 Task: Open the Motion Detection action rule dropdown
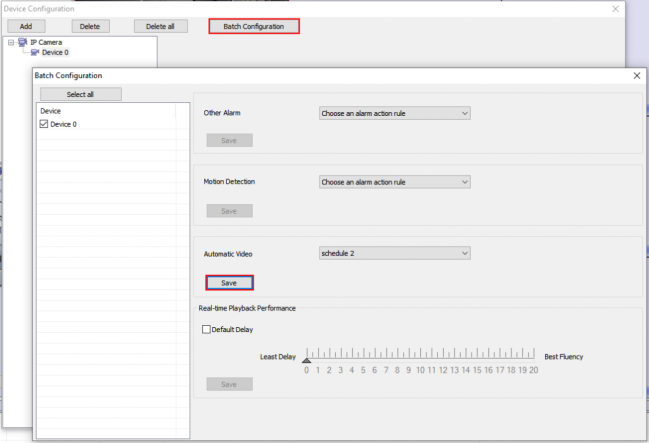click(x=394, y=182)
